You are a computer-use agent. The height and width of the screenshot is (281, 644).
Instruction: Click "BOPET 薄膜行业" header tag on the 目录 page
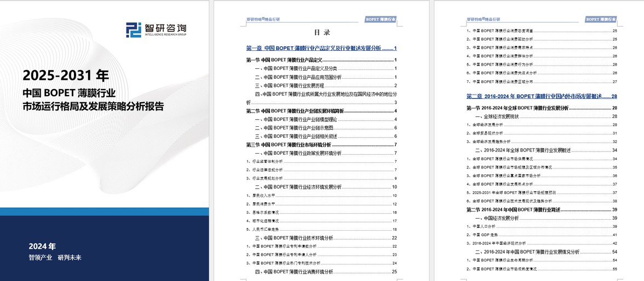(381, 19)
